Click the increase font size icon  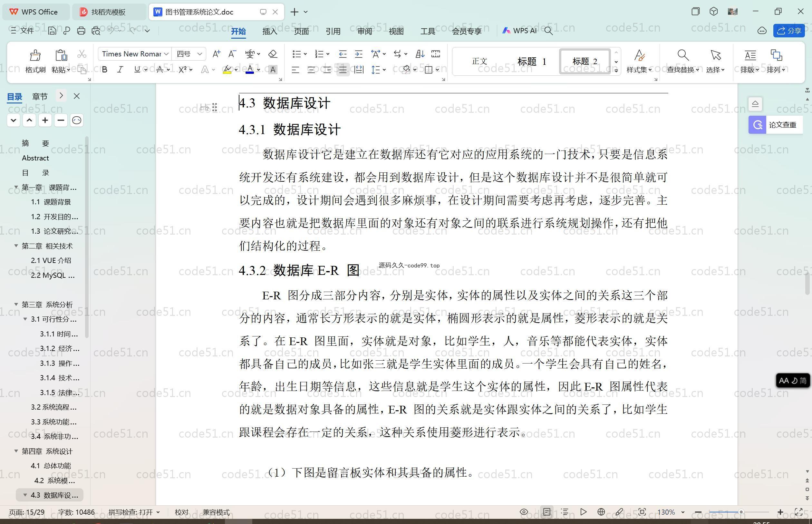(216, 54)
